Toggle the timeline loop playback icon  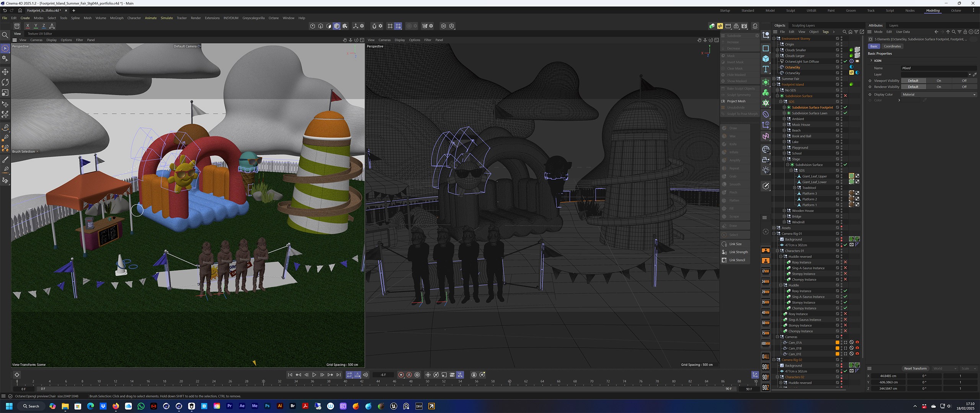coord(349,375)
